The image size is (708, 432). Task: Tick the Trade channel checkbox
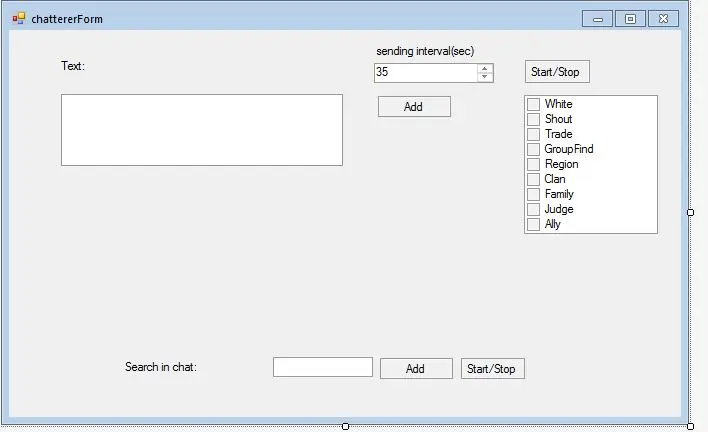534,135
